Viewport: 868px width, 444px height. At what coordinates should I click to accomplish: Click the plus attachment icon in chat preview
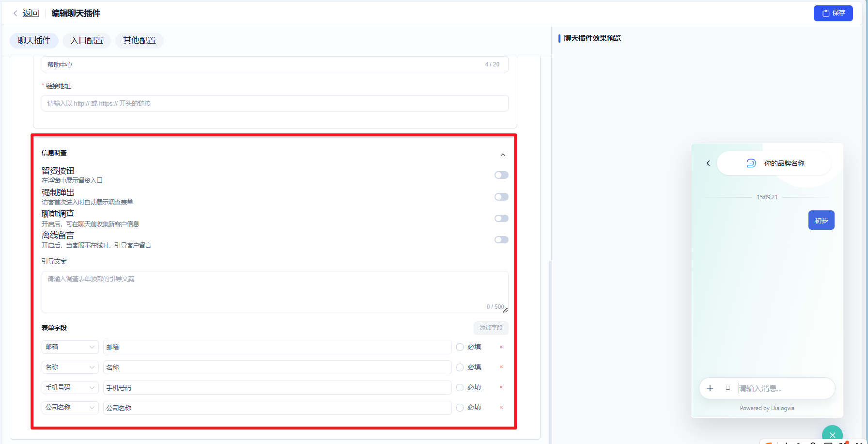point(710,388)
